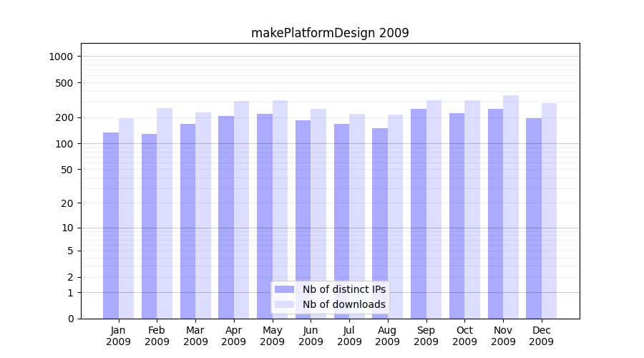This screenshot has height=358, width=644.
Task: Click the 'May 2009' x-axis label
Action: (273, 336)
